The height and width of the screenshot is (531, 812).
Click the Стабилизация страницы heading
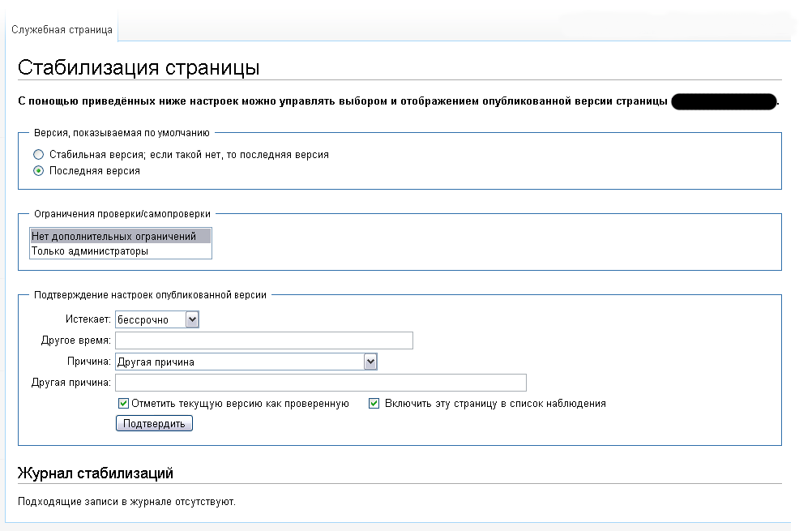point(139,67)
